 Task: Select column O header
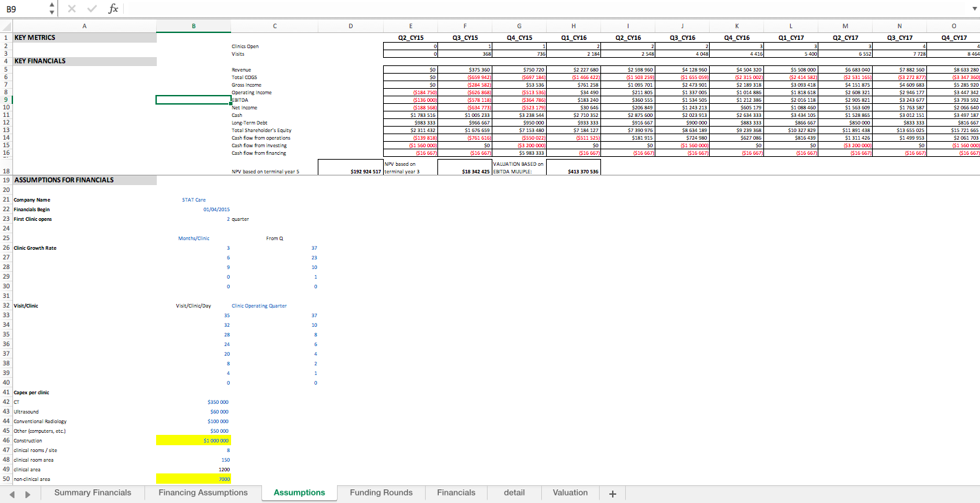952,27
